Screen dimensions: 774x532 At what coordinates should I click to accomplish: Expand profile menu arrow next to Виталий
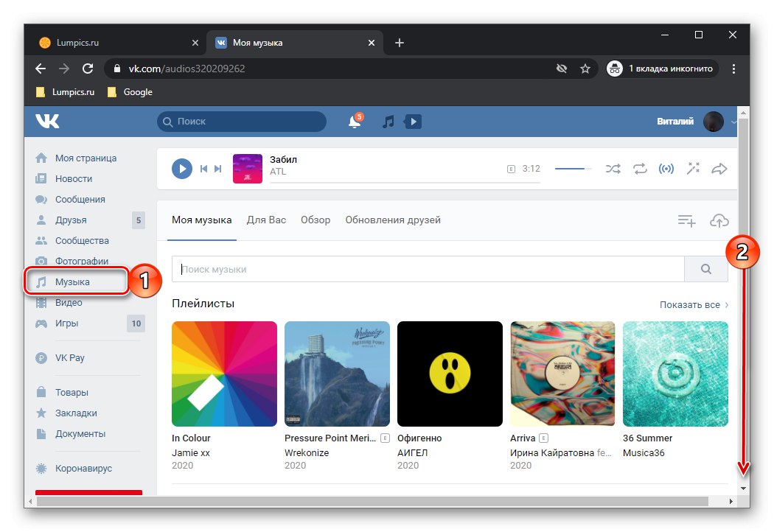click(x=733, y=122)
